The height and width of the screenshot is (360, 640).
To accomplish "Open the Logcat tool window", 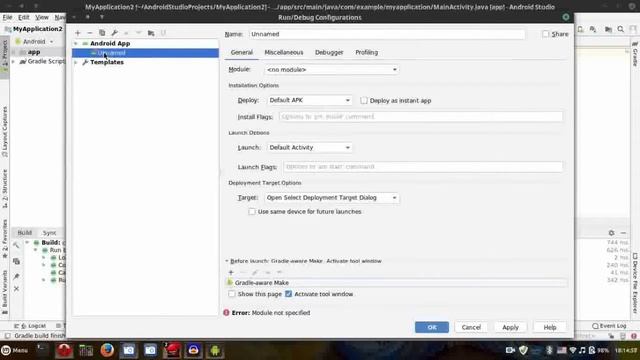I will tap(30, 326).
